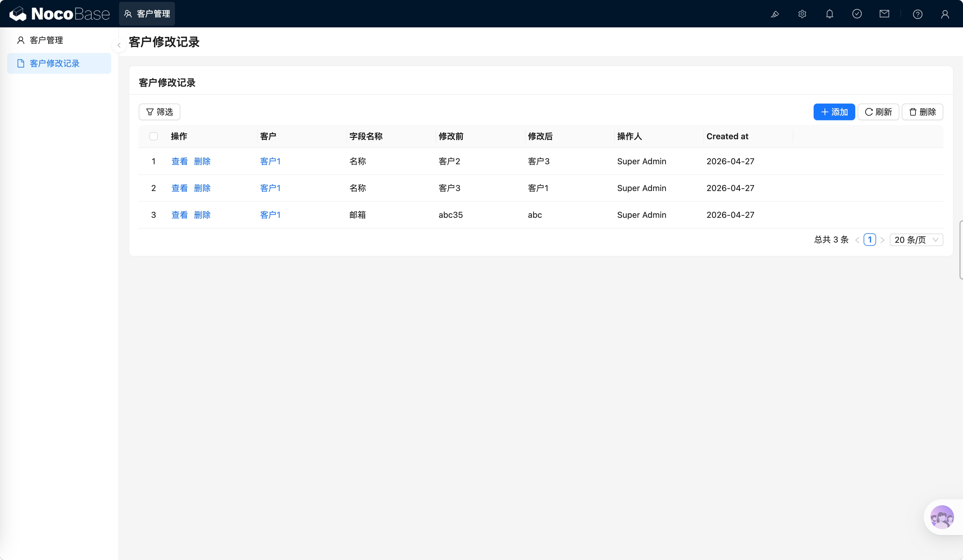Go to next page arrow

click(x=882, y=240)
